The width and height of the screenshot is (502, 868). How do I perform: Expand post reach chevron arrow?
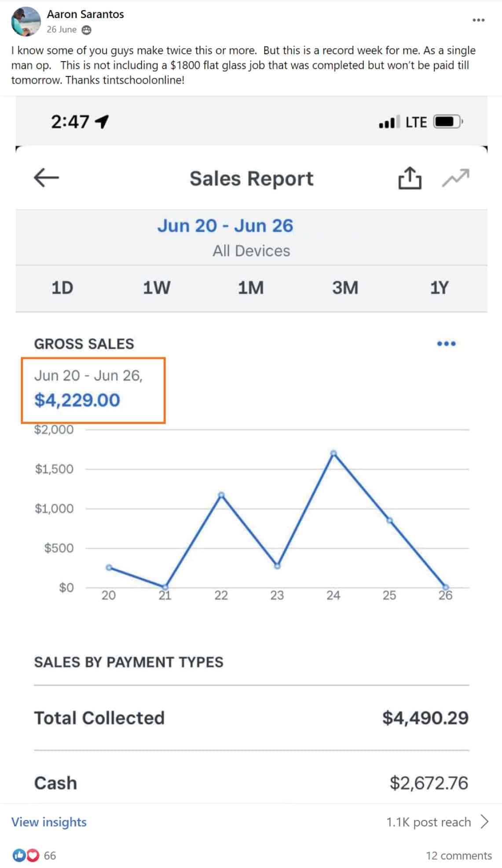[484, 821]
